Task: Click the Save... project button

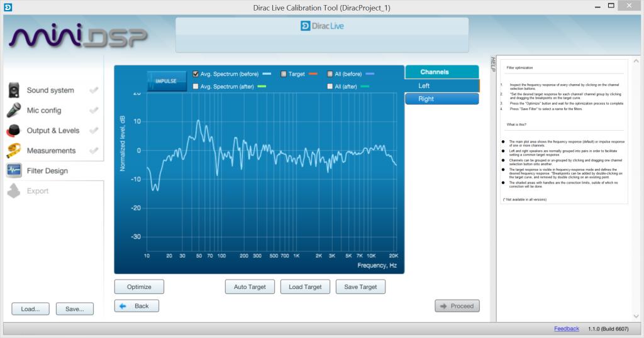Action: pos(75,309)
